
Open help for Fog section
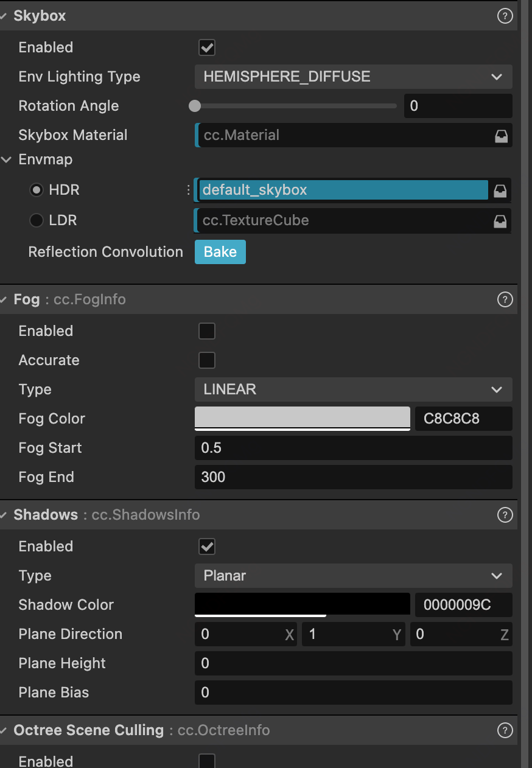pos(505,299)
